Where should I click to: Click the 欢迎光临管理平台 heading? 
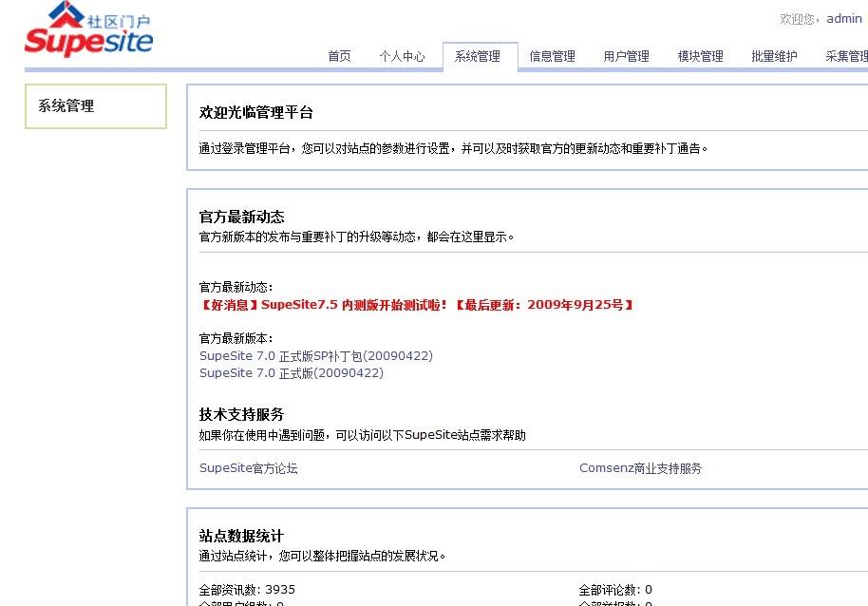pyautogui.click(x=256, y=112)
